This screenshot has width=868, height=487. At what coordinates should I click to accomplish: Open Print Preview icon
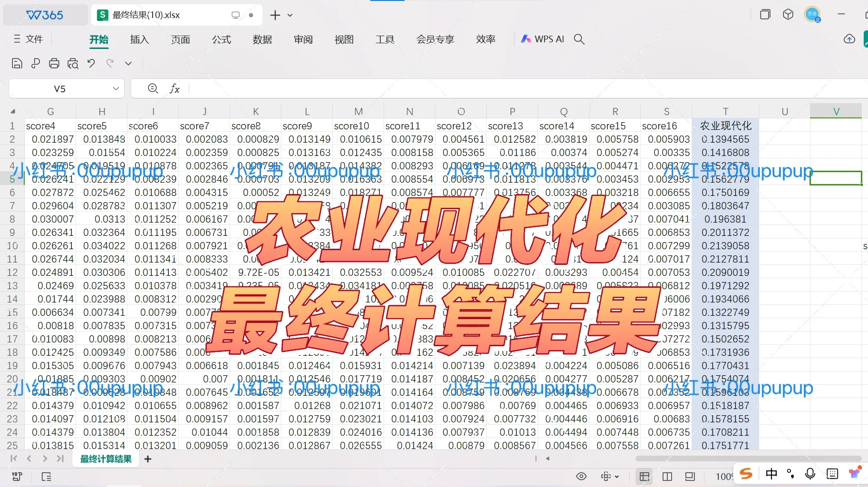pos(73,63)
